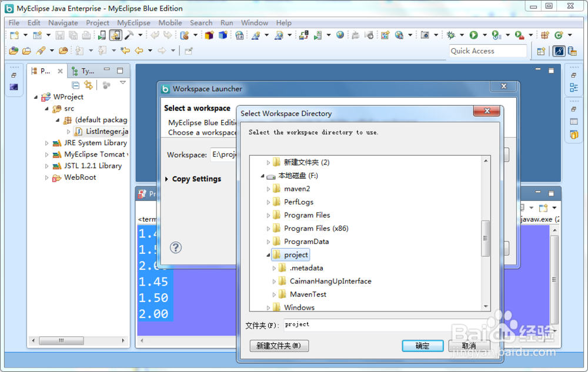Click the deploy server transfer icon

[x=304, y=35]
